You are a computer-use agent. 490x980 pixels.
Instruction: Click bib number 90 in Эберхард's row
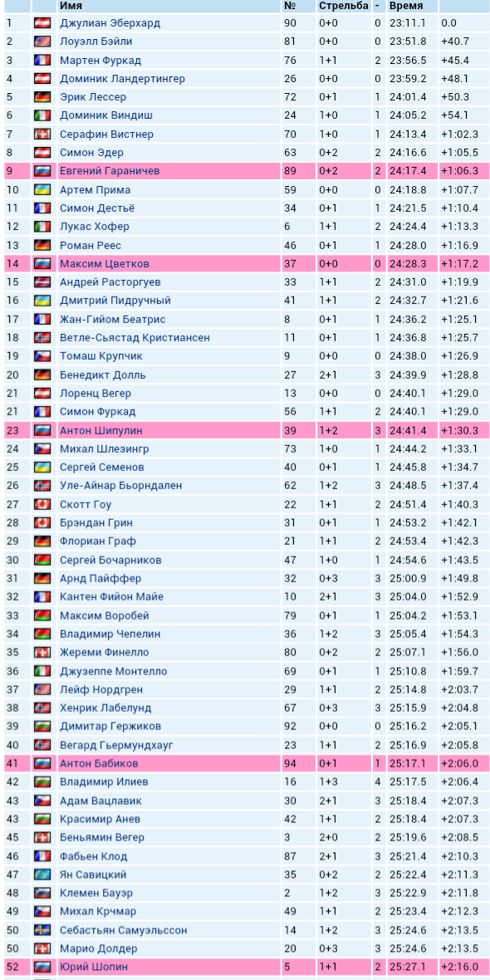(x=290, y=23)
